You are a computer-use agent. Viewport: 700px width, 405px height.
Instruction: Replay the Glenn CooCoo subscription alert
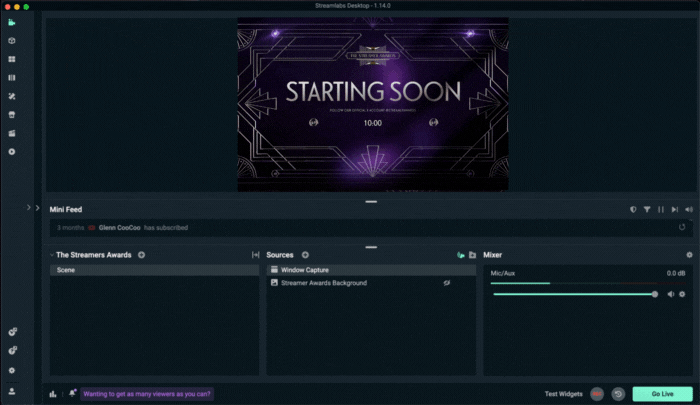[682, 227]
